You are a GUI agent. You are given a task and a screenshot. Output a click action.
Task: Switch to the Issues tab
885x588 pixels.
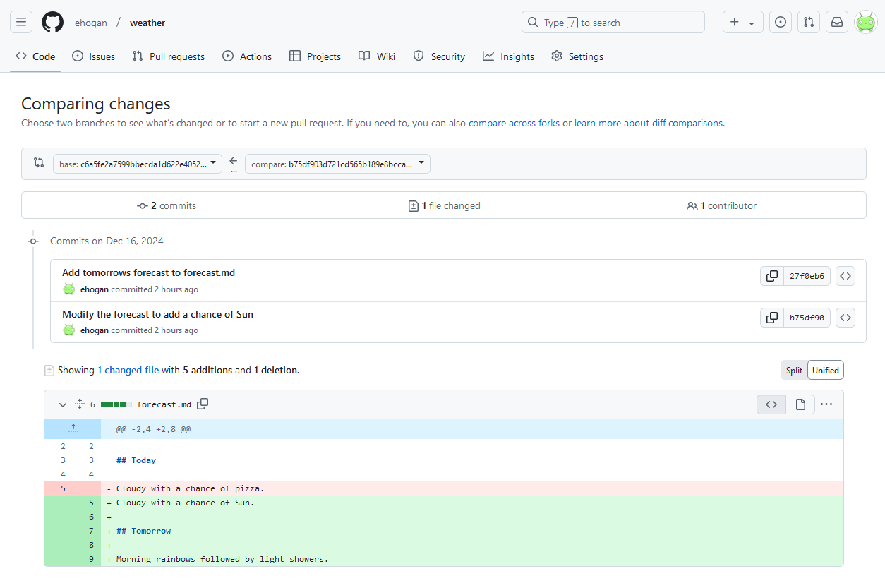[93, 56]
